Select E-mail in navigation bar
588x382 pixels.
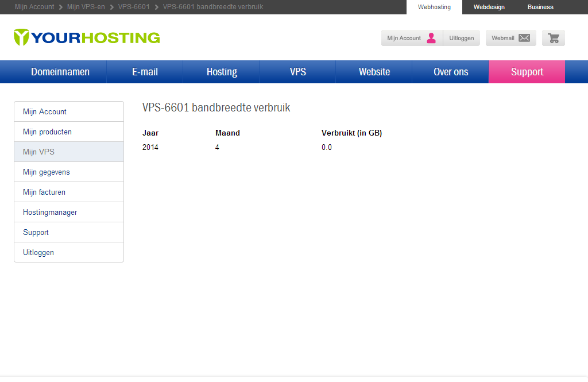pos(145,72)
